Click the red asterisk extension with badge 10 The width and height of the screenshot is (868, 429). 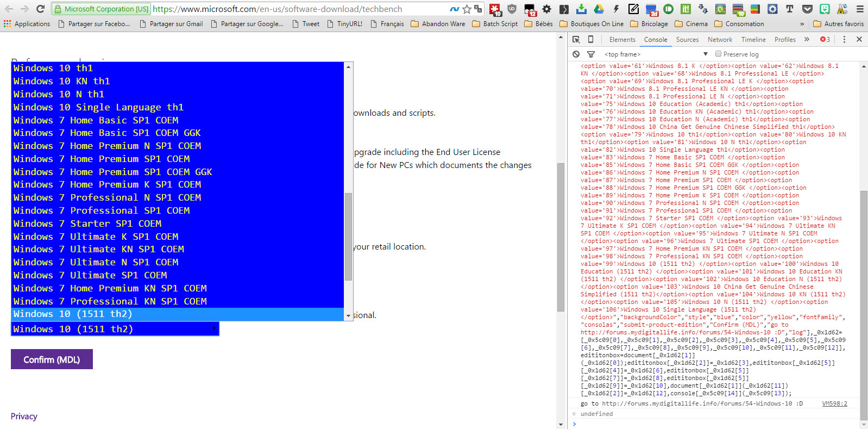pos(495,9)
